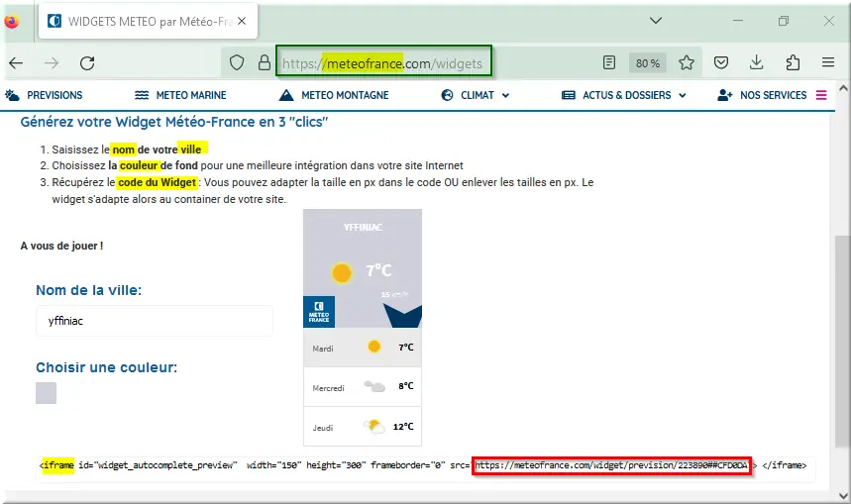Open the extensions puzzle icon

[x=793, y=62]
